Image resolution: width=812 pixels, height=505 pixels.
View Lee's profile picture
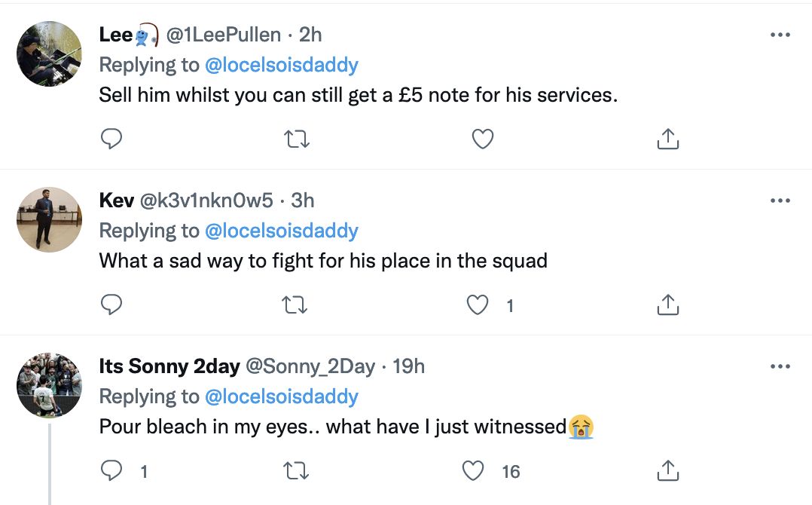click(x=49, y=54)
